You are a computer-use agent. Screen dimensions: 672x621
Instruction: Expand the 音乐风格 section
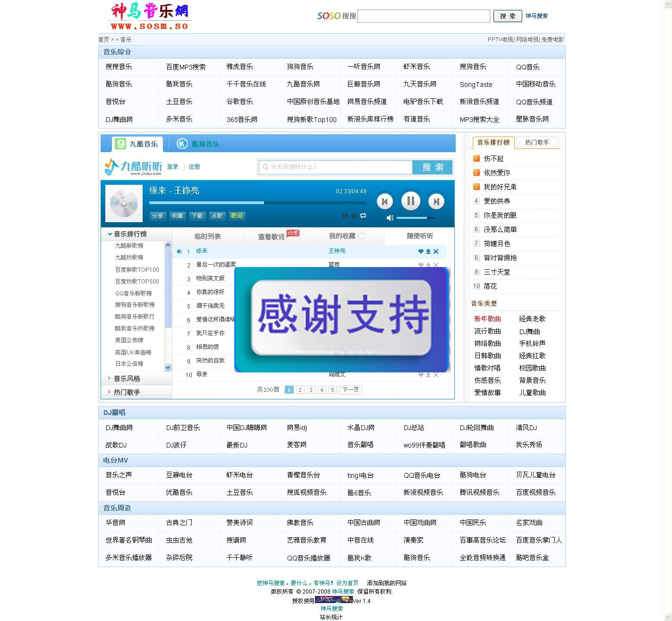tap(136, 379)
